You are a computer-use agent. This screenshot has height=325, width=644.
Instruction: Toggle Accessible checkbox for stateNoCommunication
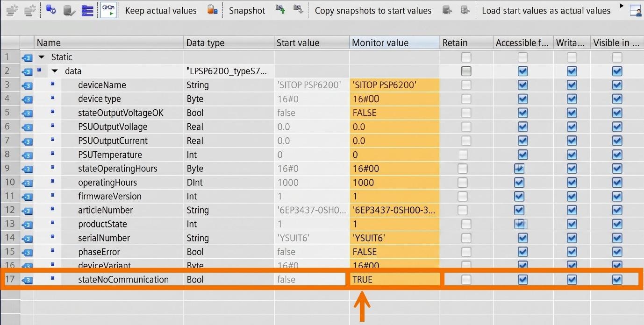[523, 280]
